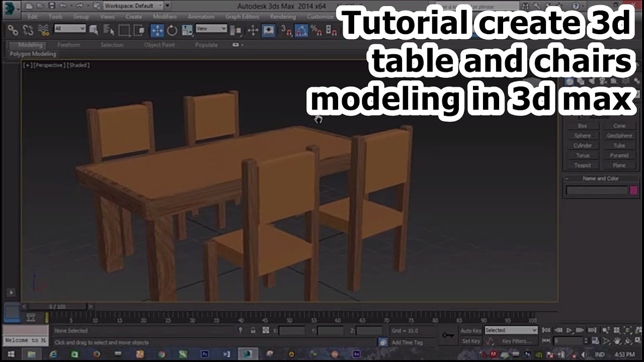Select the Select and Link tool

click(x=13, y=31)
